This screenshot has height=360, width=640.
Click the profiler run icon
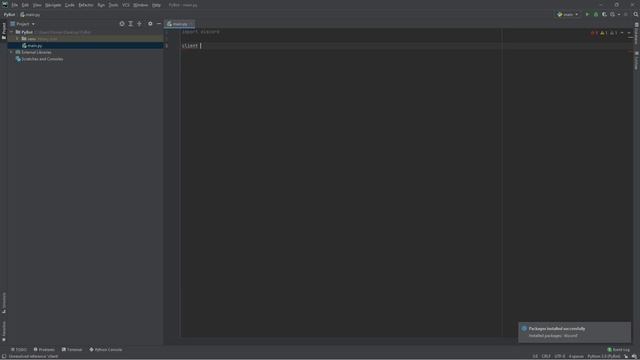614,15
